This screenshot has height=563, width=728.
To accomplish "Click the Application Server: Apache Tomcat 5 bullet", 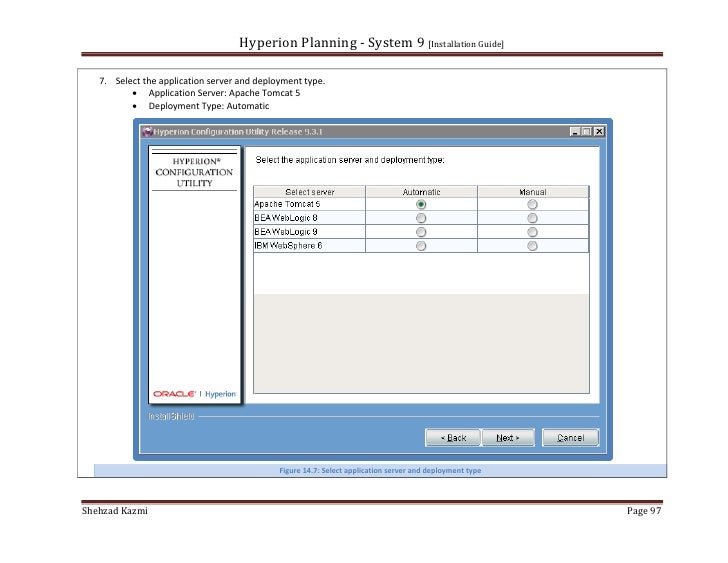I will [224, 93].
